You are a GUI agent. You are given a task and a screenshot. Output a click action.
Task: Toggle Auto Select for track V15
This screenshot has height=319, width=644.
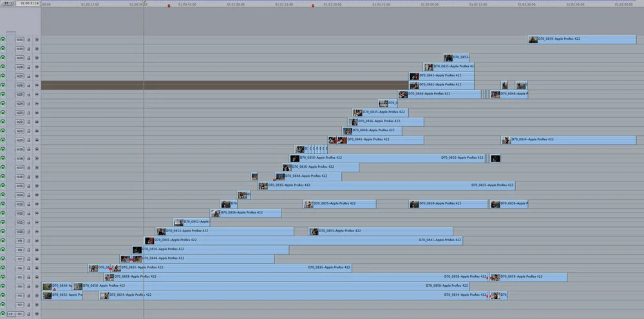pos(37,186)
